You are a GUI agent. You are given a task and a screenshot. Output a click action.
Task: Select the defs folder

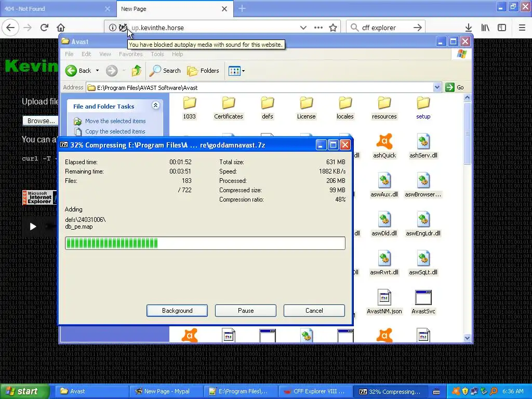tap(268, 108)
